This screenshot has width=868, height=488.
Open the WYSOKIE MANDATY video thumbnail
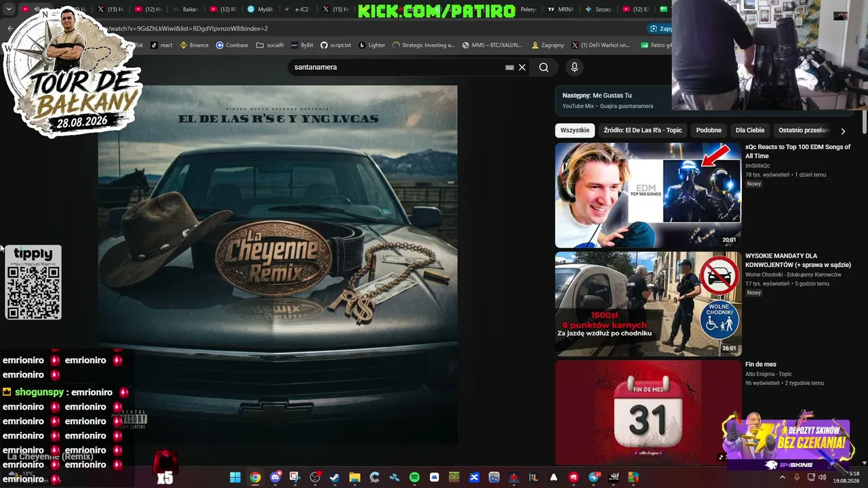(x=648, y=304)
